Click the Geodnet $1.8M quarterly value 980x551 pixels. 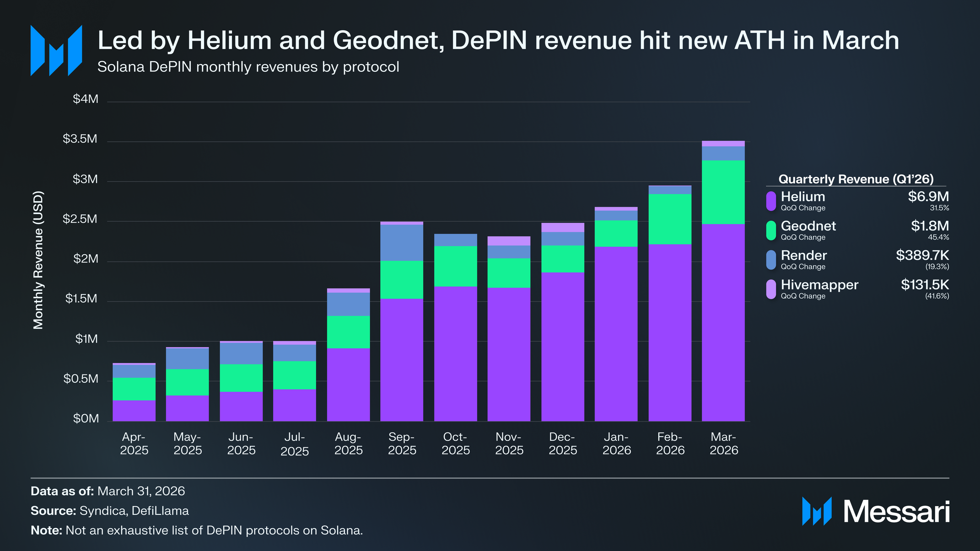point(930,226)
